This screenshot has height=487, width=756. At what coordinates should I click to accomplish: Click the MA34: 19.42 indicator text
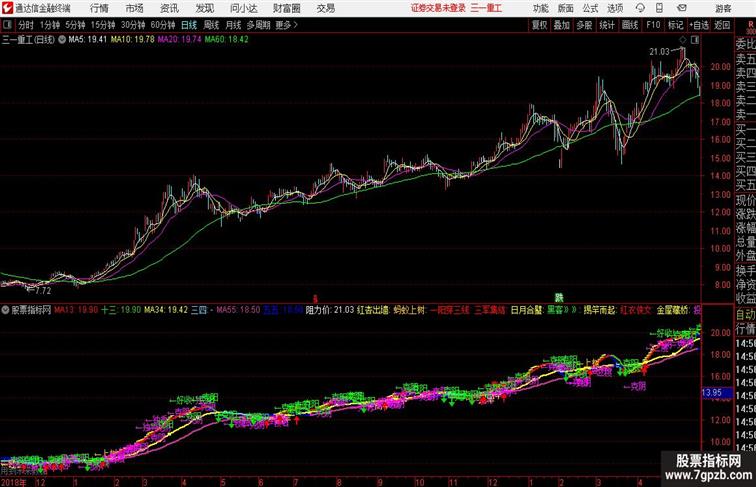(166, 310)
